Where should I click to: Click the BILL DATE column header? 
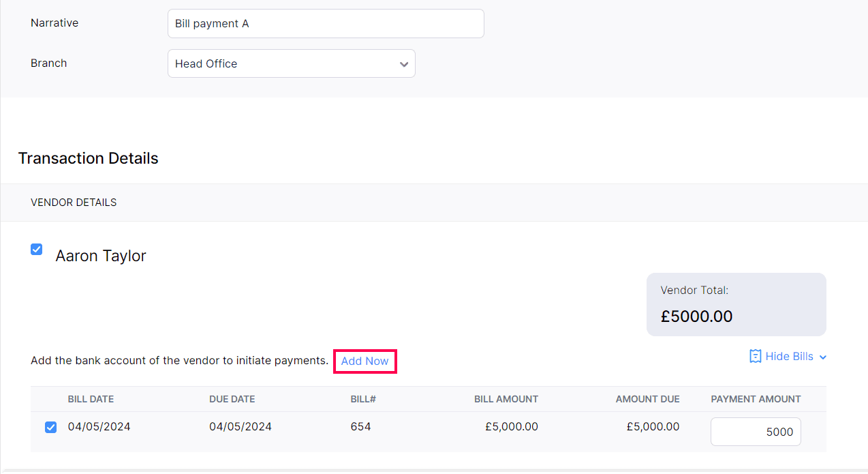tap(91, 399)
